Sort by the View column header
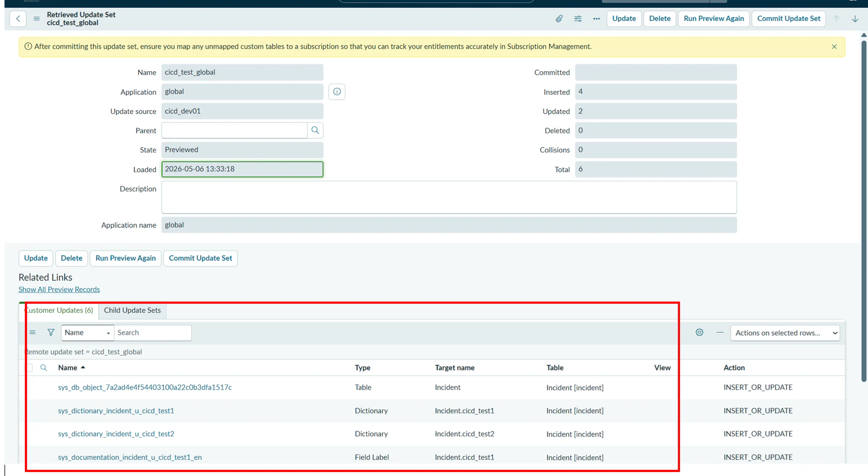 663,368
